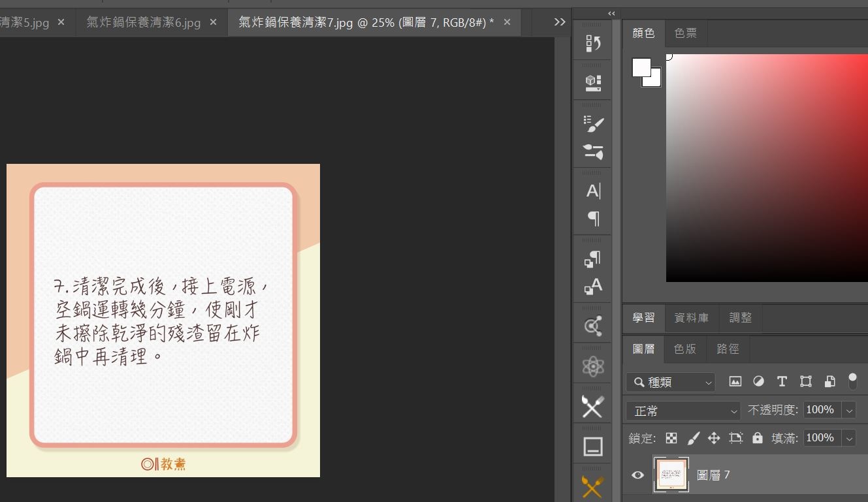Filter layers by smart objects icon
The height and width of the screenshot is (502, 868).
[829, 381]
